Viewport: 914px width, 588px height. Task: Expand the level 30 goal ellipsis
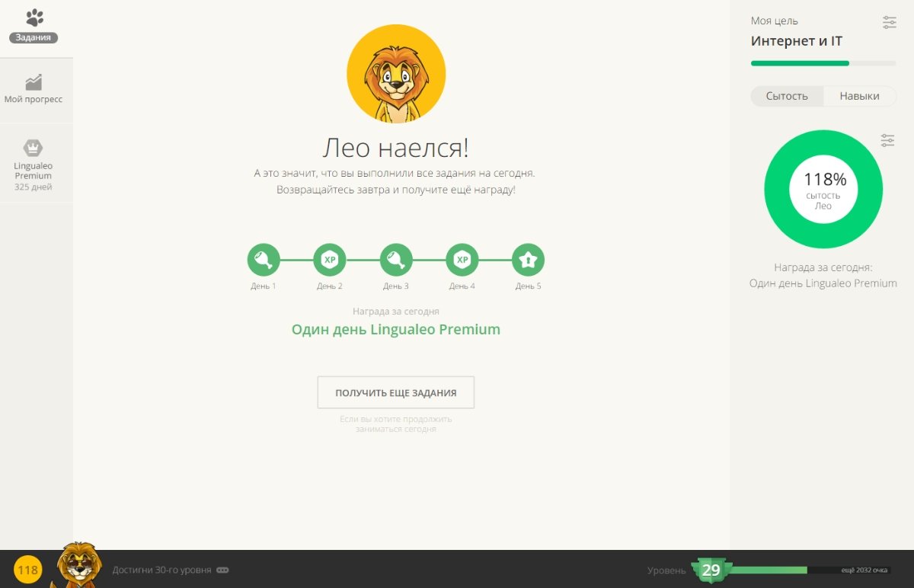(222, 570)
